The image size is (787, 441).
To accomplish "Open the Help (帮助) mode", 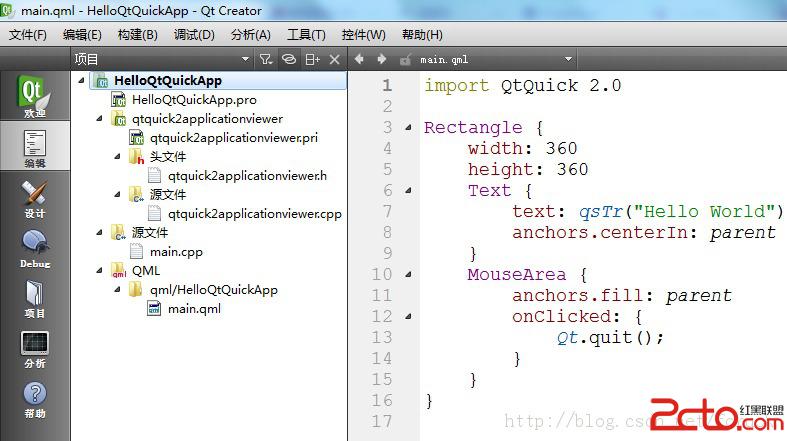I will point(35,399).
